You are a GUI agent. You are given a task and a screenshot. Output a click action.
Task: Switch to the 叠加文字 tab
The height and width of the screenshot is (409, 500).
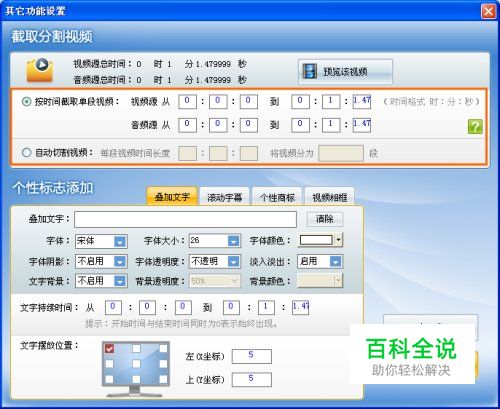coord(172,197)
